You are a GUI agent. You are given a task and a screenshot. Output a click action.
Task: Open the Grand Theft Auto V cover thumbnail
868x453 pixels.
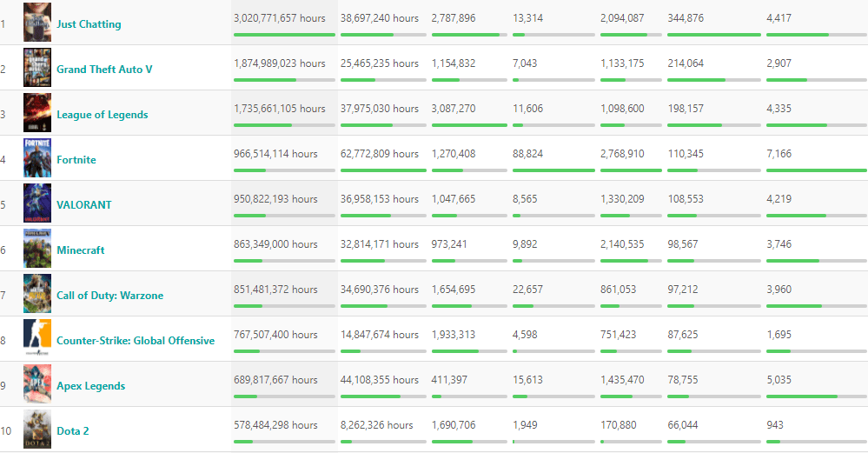coord(36,68)
